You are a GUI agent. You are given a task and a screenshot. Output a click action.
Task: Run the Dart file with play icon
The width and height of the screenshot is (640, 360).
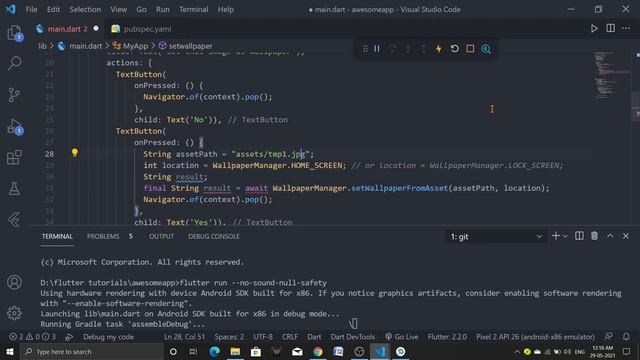tap(594, 29)
